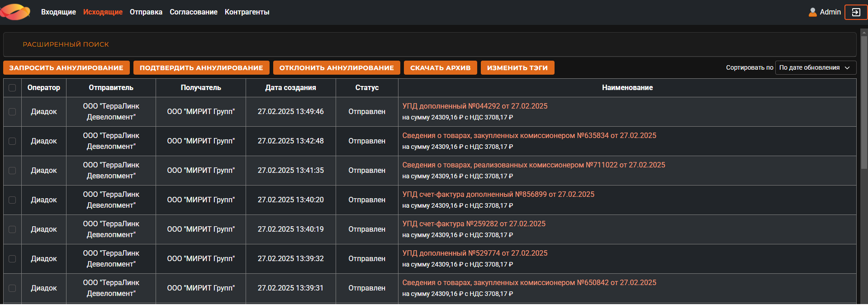Open the Контрагенты menu item
The width and height of the screenshot is (868, 305).
point(247,12)
